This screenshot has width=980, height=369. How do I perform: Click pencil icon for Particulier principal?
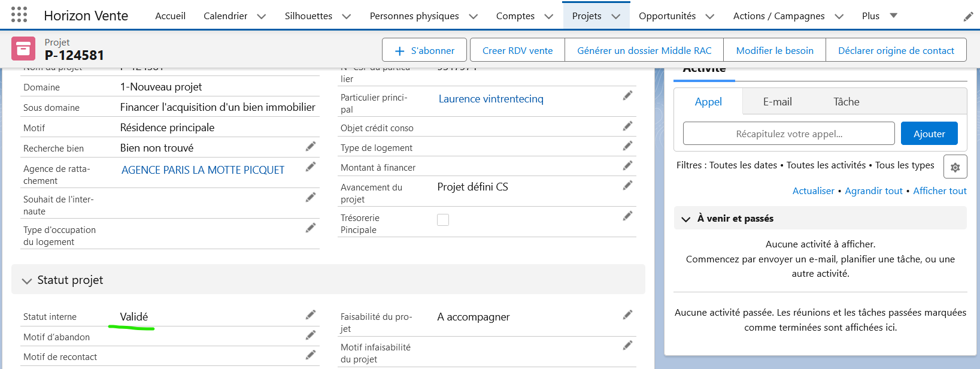tap(627, 96)
